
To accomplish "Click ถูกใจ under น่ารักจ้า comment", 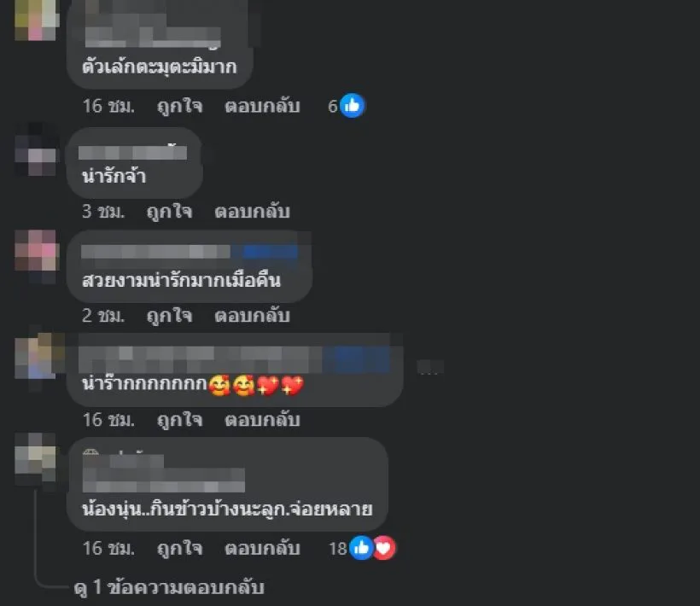I will click(170, 212).
